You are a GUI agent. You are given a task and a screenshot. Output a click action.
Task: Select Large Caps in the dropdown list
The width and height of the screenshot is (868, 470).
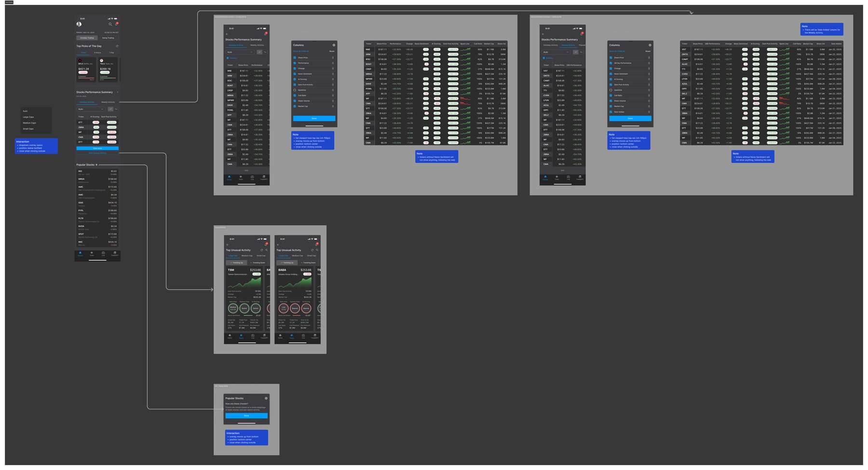pos(28,117)
